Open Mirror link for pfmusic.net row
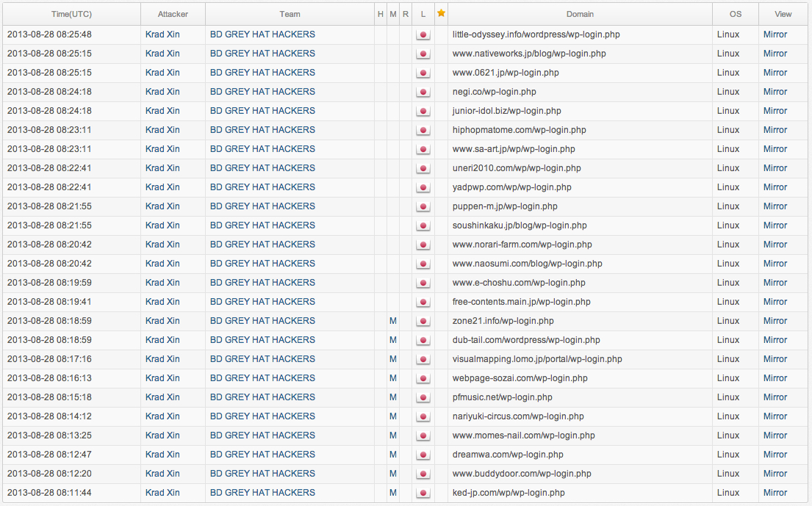The height and width of the screenshot is (506, 812). click(x=775, y=397)
